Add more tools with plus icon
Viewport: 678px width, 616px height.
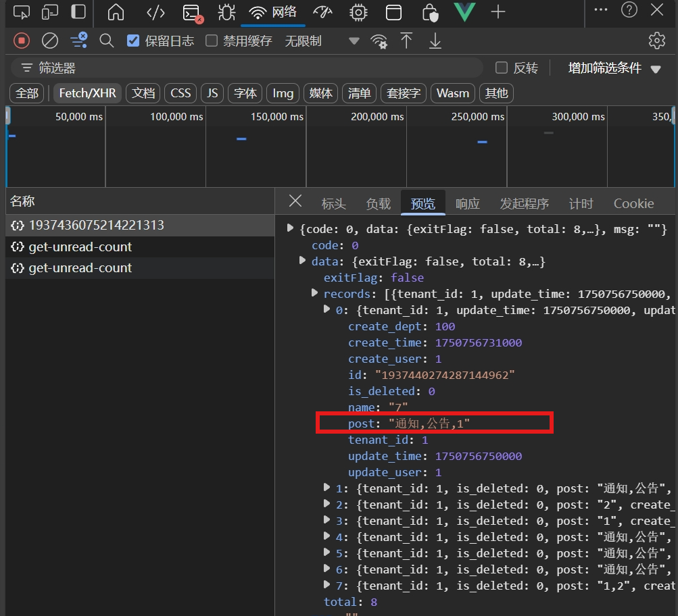tap(498, 12)
